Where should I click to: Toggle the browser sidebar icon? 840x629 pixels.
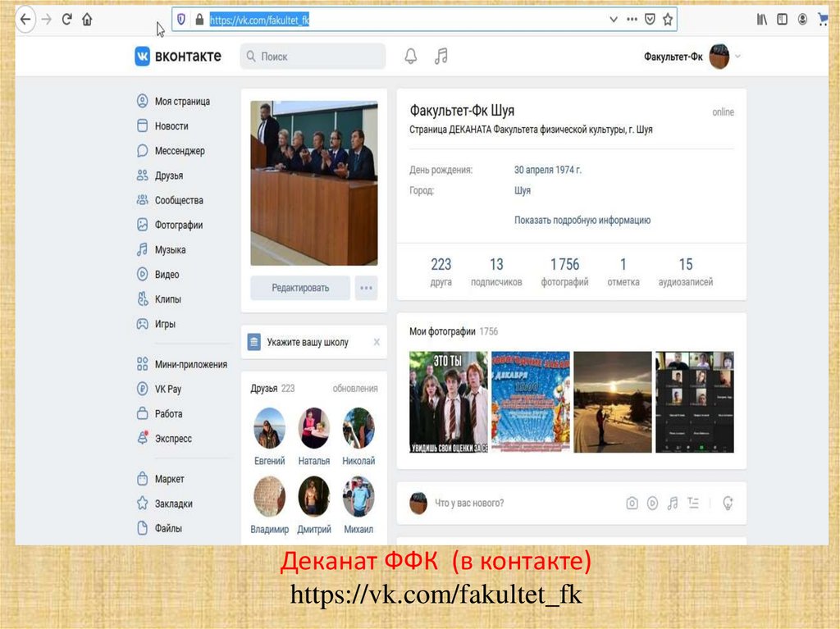pyautogui.click(x=782, y=20)
